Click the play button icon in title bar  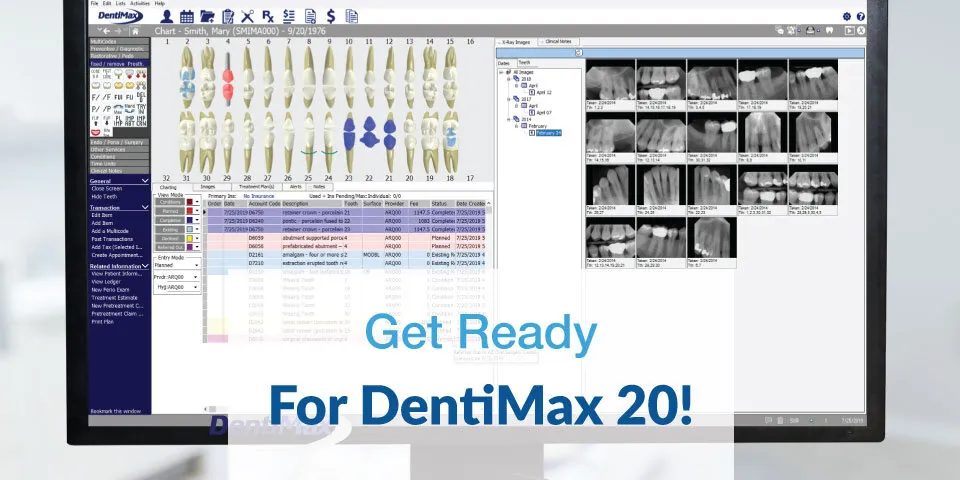[x=849, y=30]
